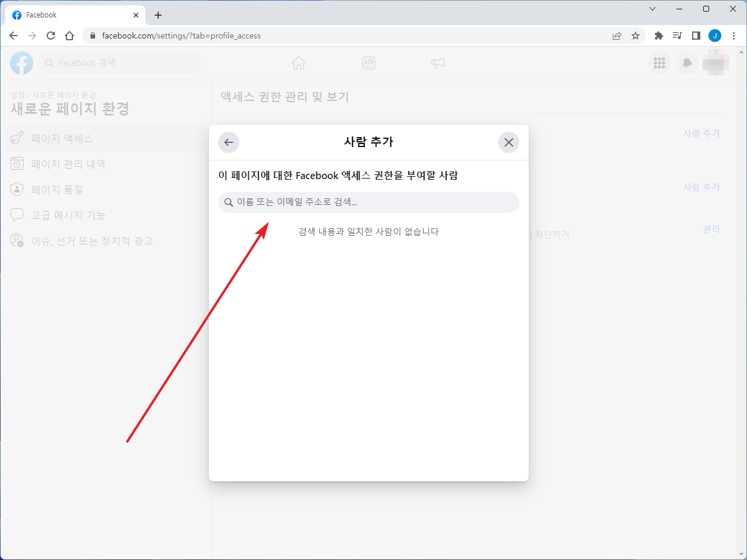Select 페이지 액세스 in the sidebar
Viewport: 747px width, 560px height.
pos(104,138)
